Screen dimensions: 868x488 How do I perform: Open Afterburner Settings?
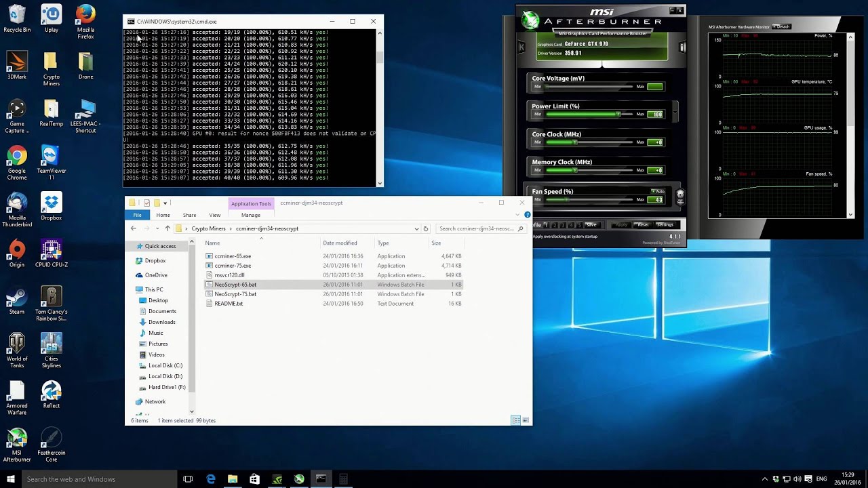point(665,225)
